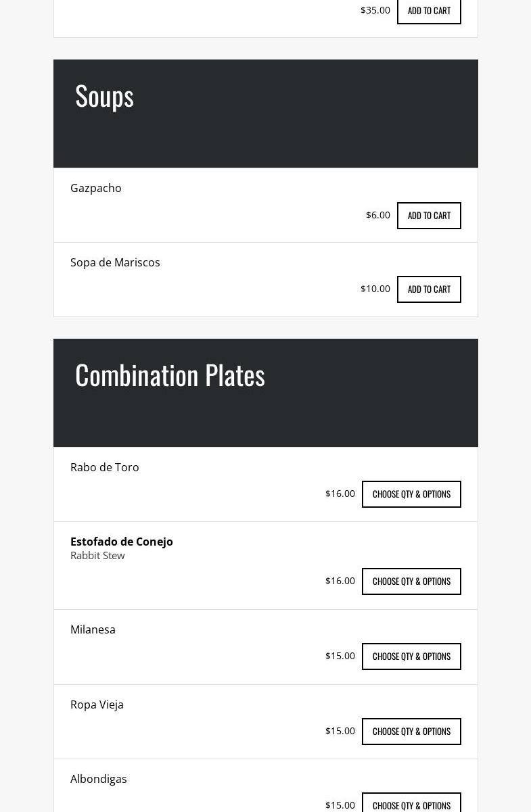Click the Estofado de Conejo title
Viewport: 531px width, 812px height.
pyautogui.click(x=122, y=542)
